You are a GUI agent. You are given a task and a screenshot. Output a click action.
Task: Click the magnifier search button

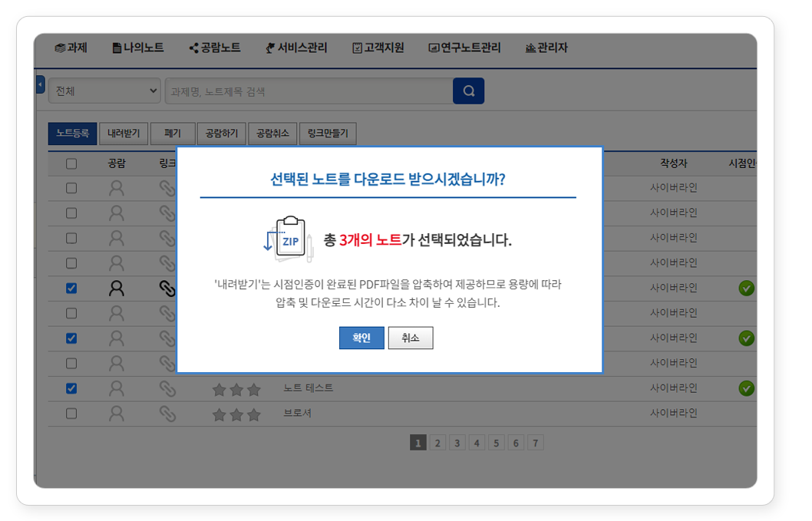point(468,91)
